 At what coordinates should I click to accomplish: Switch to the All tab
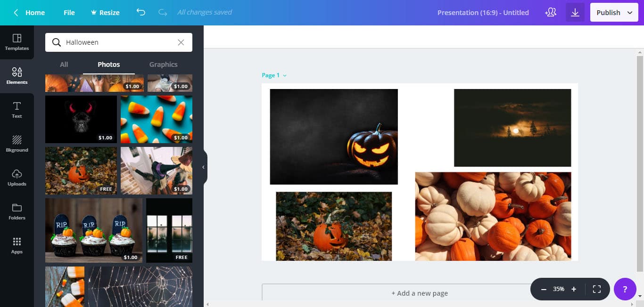pyautogui.click(x=64, y=65)
